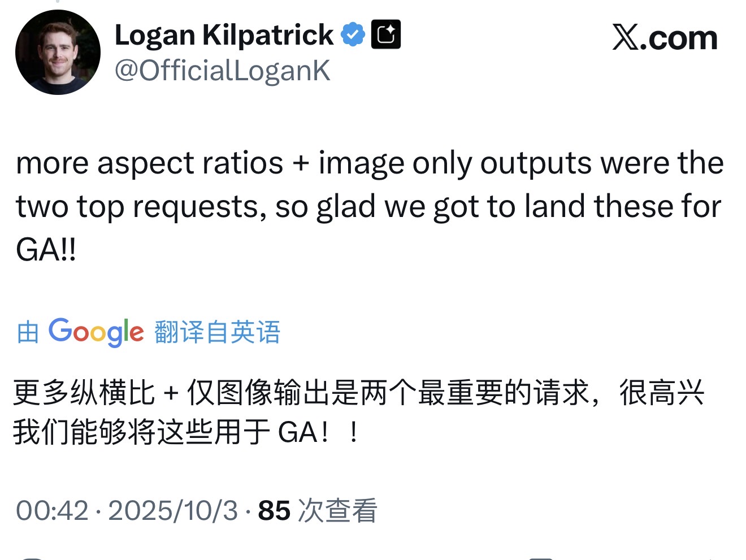Open Logan Kilpatrick's profile photo
The image size is (746, 560).
click(58, 52)
